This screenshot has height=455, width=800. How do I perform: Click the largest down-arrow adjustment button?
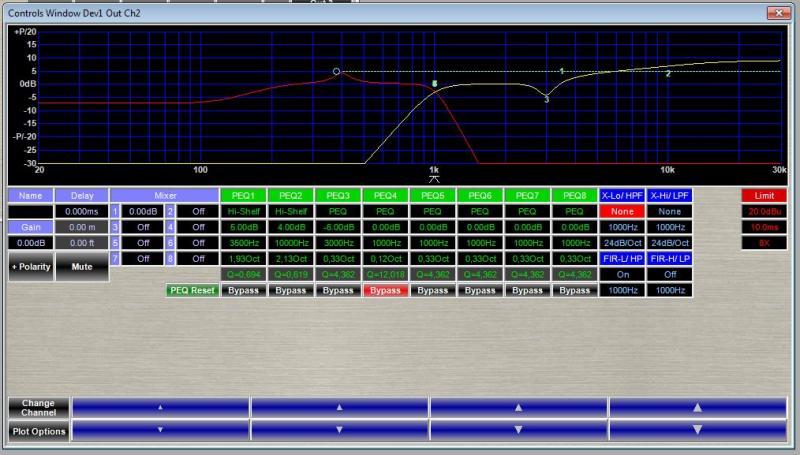[698, 430]
